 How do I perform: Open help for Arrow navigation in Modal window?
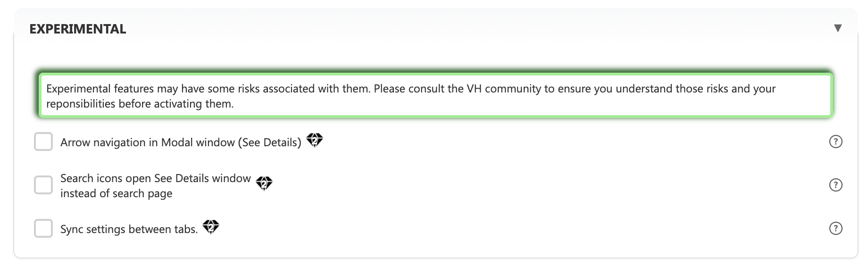pyautogui.click(x=835, y=142)
